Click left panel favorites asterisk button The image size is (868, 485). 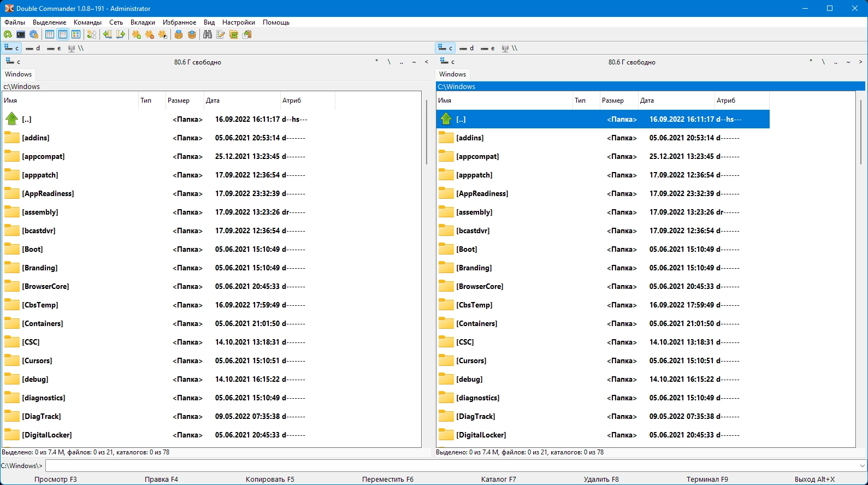[x=376, y=62]
